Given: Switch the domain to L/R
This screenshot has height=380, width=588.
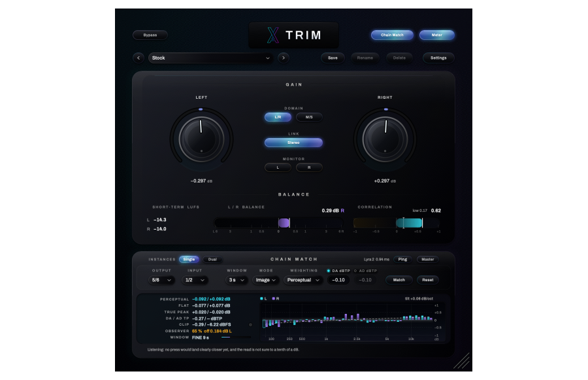Looking at the screenshot, I should (278, 117).
